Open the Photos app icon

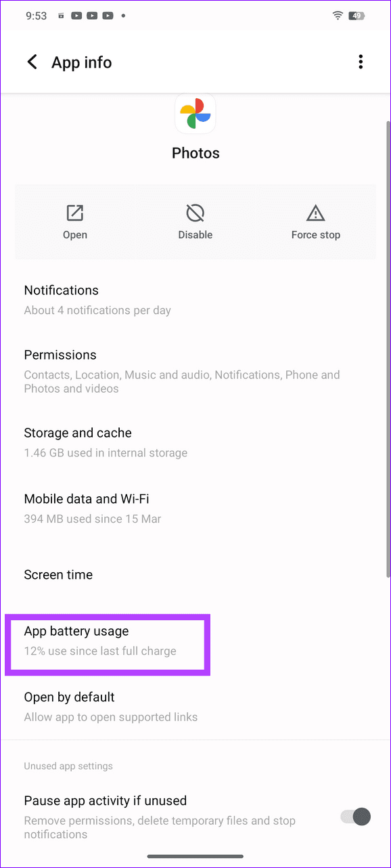[195, 113]
